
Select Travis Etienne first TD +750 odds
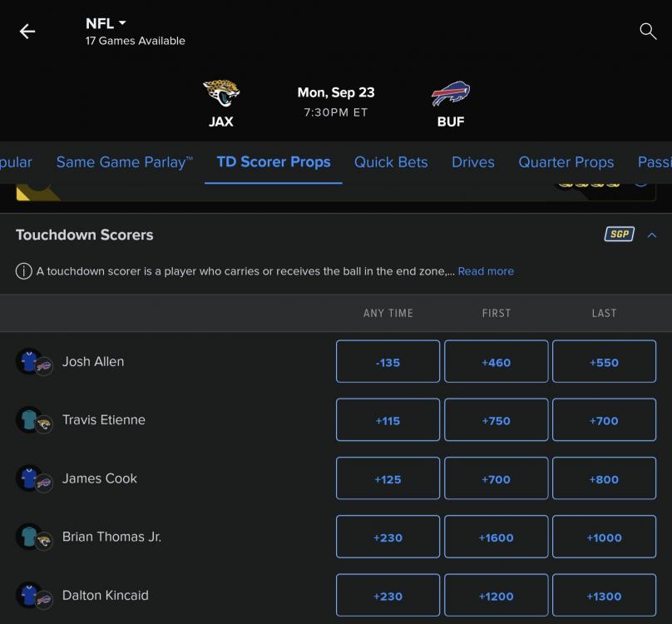(x=496, y=420)
